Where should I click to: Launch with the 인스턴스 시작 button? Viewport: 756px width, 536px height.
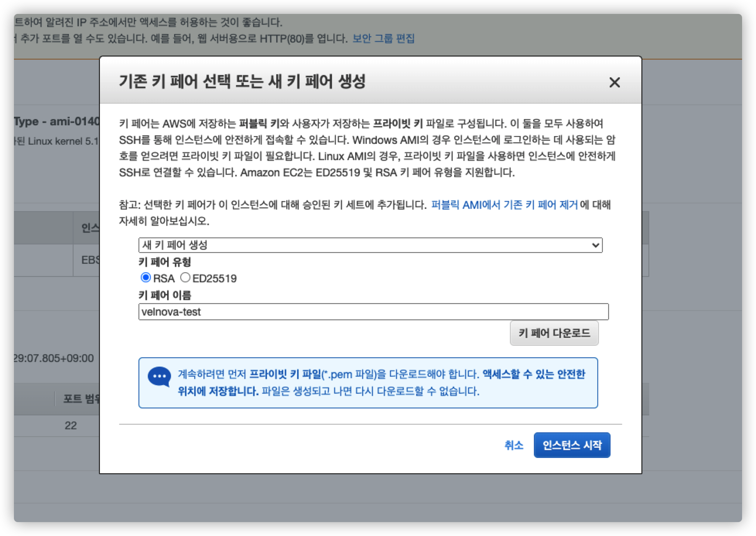[x=572, y=445]
